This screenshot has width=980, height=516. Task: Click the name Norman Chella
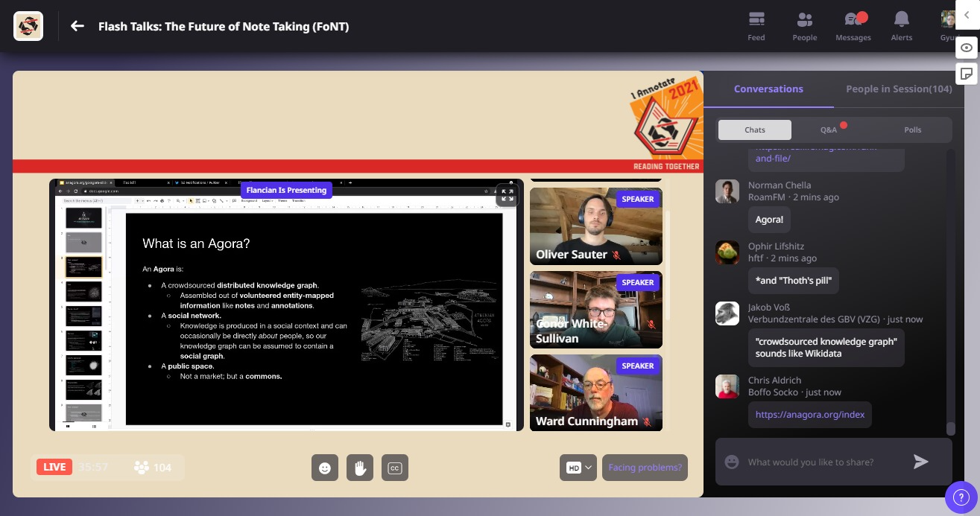[780, 185]
